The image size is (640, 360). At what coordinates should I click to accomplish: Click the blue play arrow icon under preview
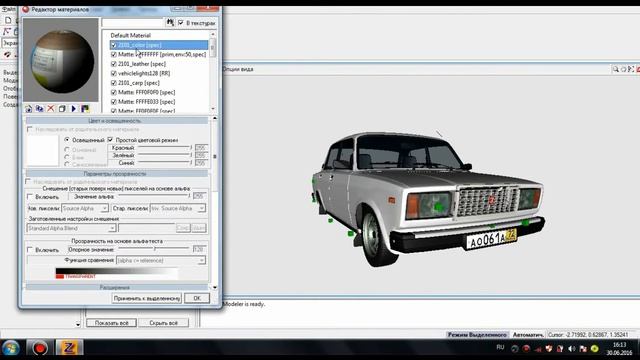[x=73, y=109]
